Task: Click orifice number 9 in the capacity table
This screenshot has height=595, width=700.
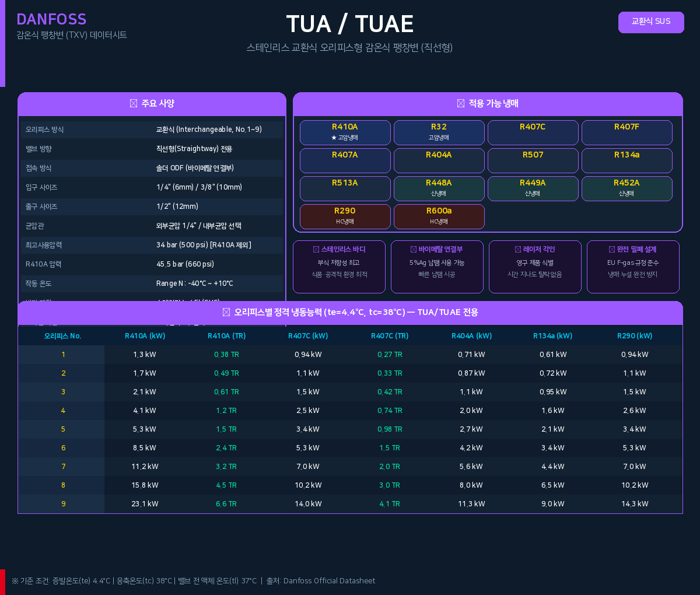Action: (x=63, y=504)
